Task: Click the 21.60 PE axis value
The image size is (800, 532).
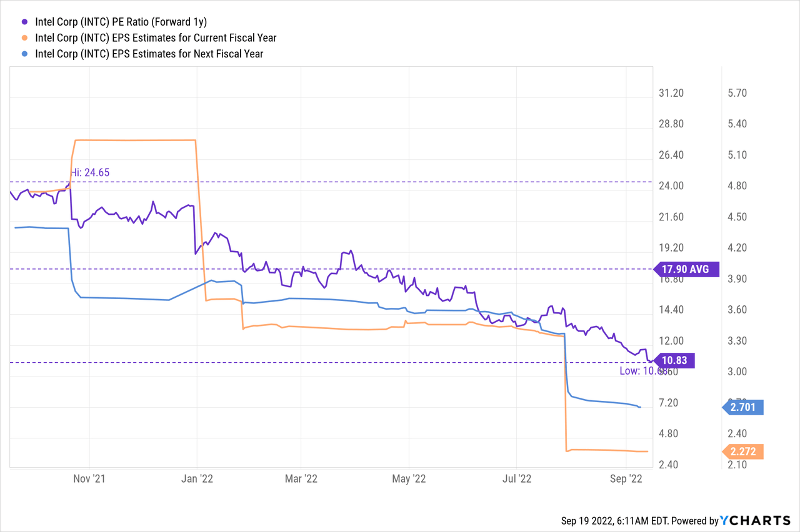Action: pyautogui.click(x=672, y=217)
